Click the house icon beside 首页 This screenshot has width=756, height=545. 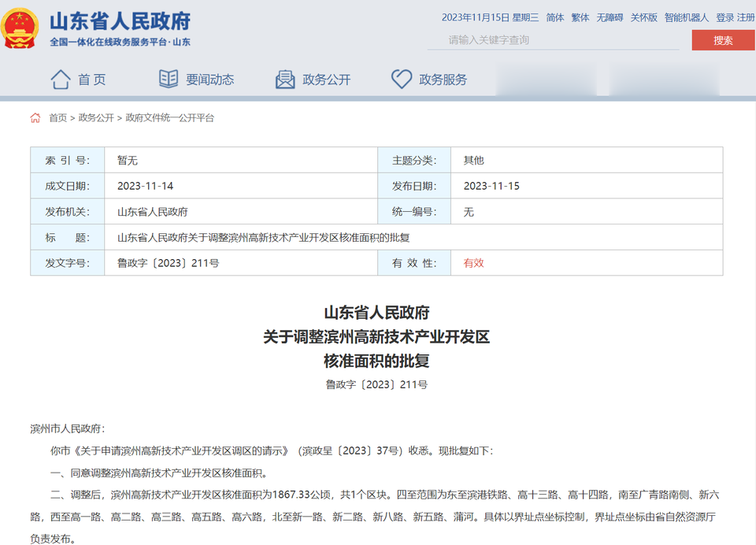(61, 79)
